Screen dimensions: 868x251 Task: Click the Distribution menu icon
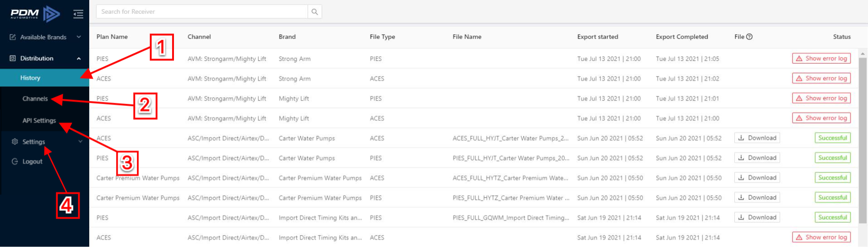[13, 59]
